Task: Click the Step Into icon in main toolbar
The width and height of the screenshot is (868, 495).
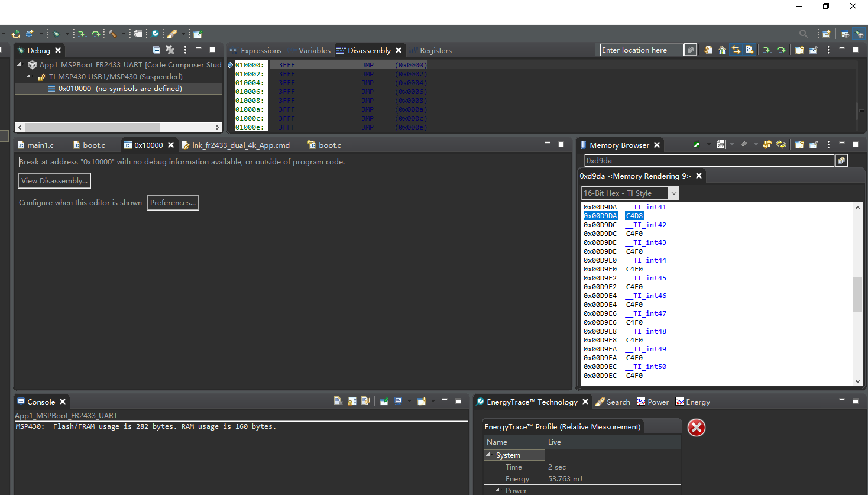Action: [82, 34]
